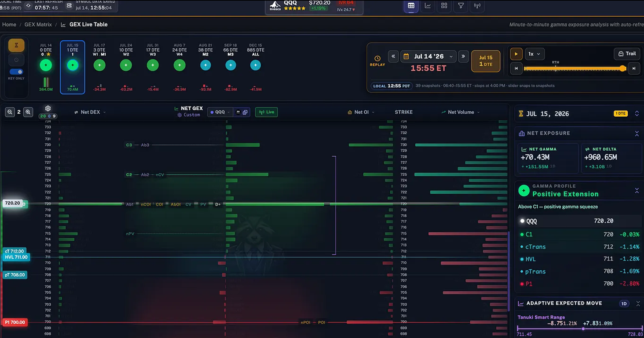
Task: Click the copy icon beside QQQ selector
Action: (x=245, y=112)
